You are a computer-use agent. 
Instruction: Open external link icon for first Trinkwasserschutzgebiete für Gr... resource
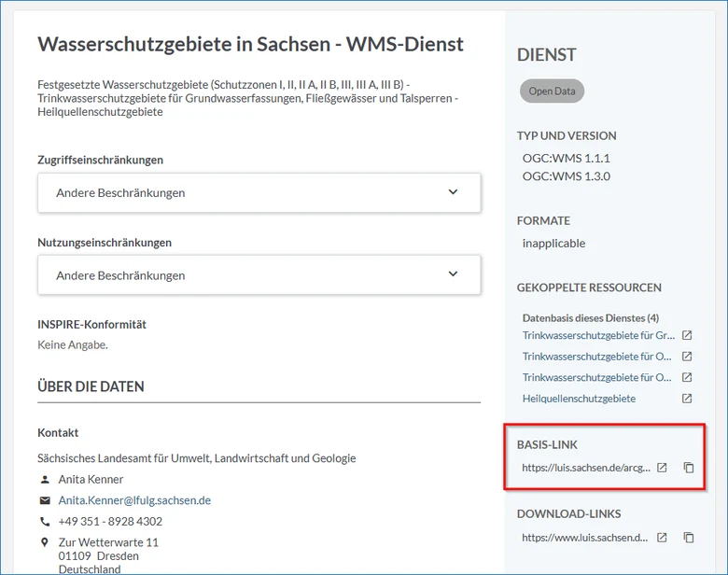click(x=687, y=335)
